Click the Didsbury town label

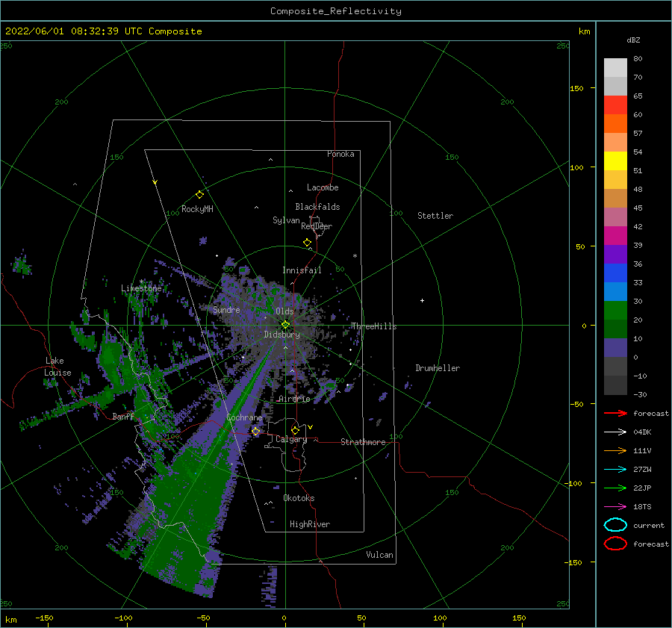click(281, 335)
